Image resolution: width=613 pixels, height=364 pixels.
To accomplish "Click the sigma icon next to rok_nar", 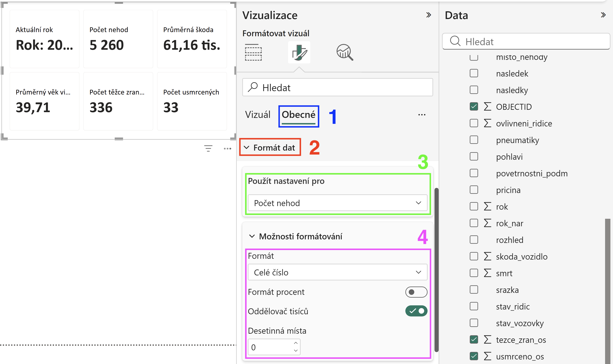I will pyautogui.click(x=487, y=223).
